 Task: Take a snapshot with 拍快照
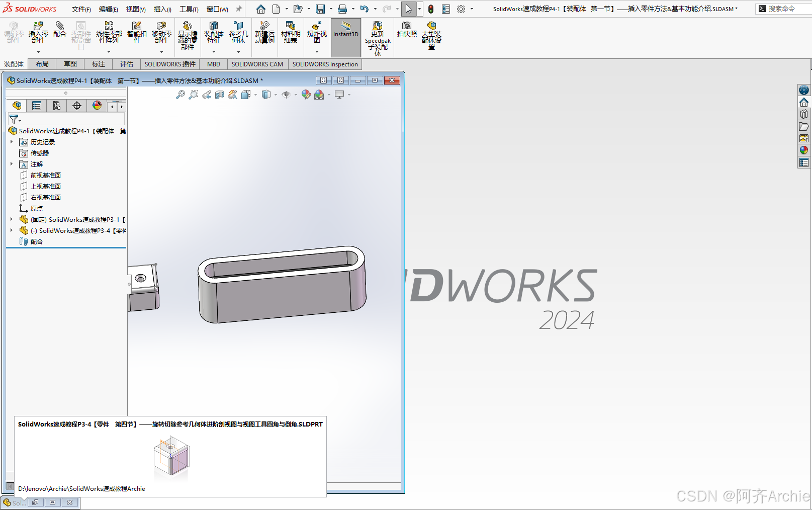coord(407,29)
